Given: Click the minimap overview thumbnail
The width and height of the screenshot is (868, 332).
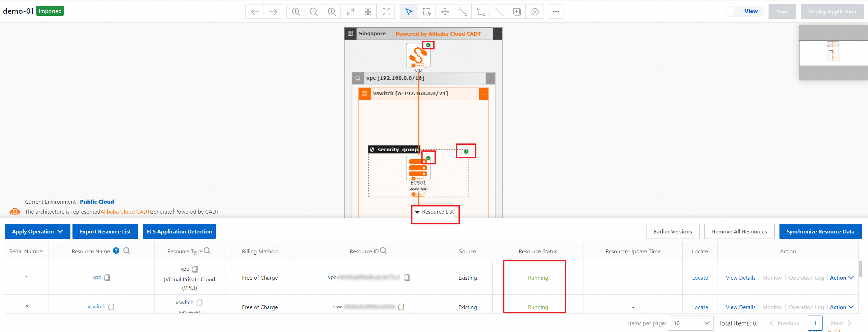Looking at the screenshot, I should click(x=833, y=53).
